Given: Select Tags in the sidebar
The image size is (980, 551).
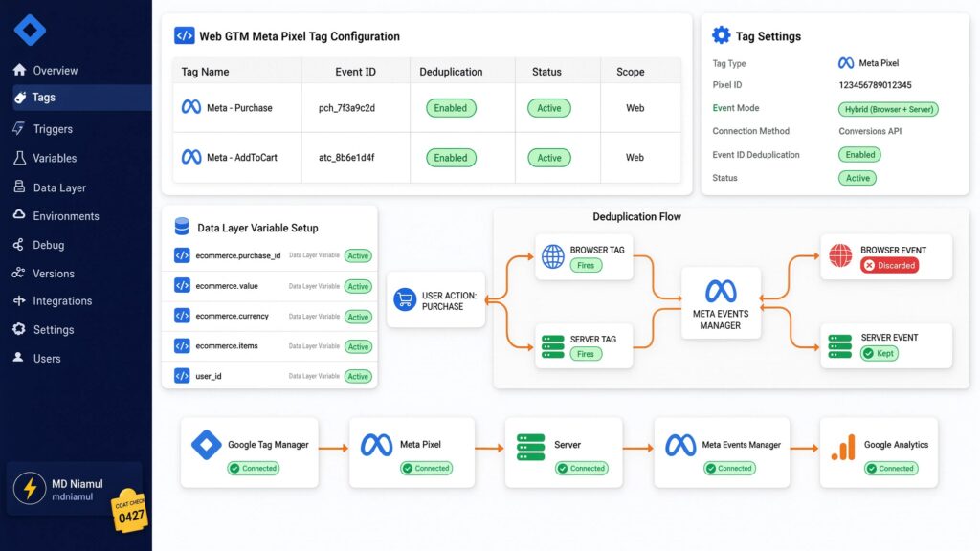Looking at the screenshot, I should coord(82,98).
